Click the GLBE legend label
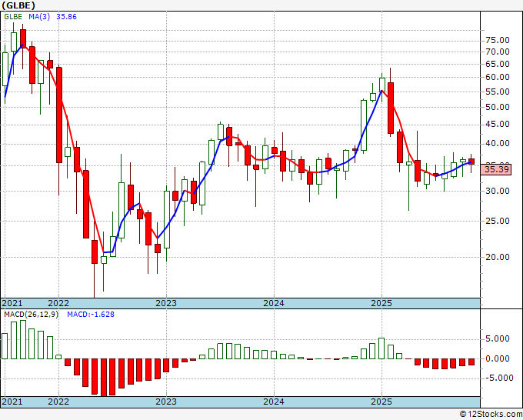 [x=13, y=17]
